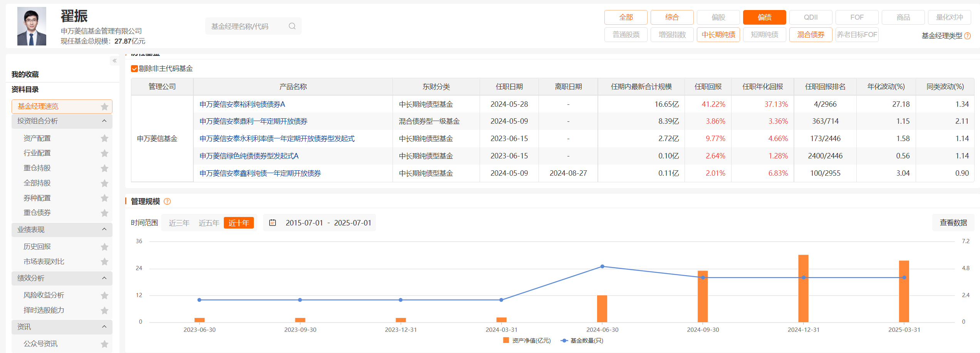Screen dimensions: 980x353
Task: Select the 短期纯债 filter
Action: [x=765, y=35]
